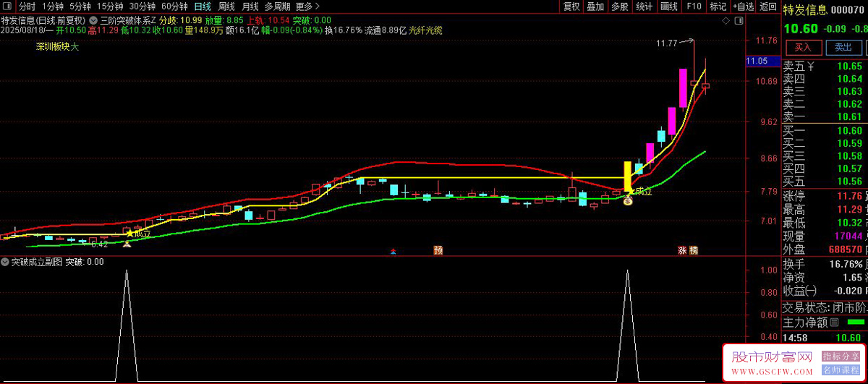Expand the 突破成立副图 sub-indicator dropdown

[6, 262]
